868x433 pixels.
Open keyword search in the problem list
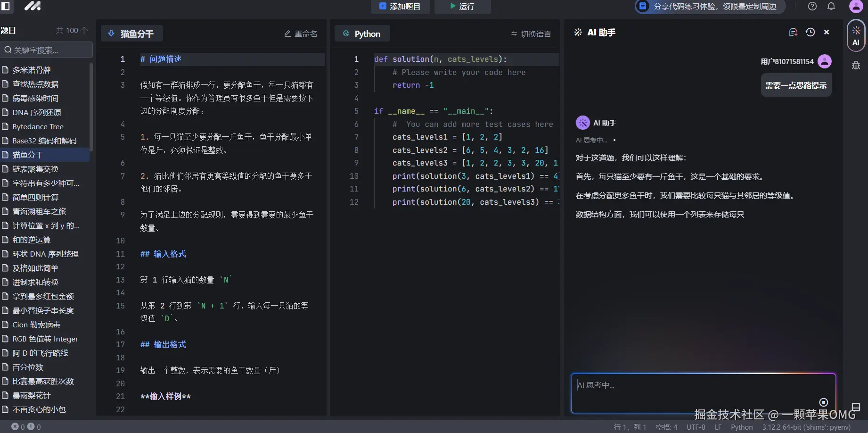pos(46,50)
